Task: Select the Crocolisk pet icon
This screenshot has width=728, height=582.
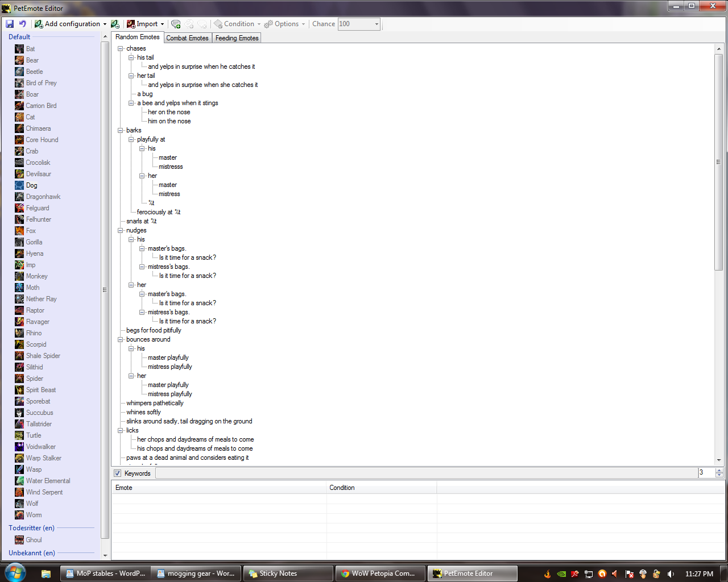Action: point(19,163)
